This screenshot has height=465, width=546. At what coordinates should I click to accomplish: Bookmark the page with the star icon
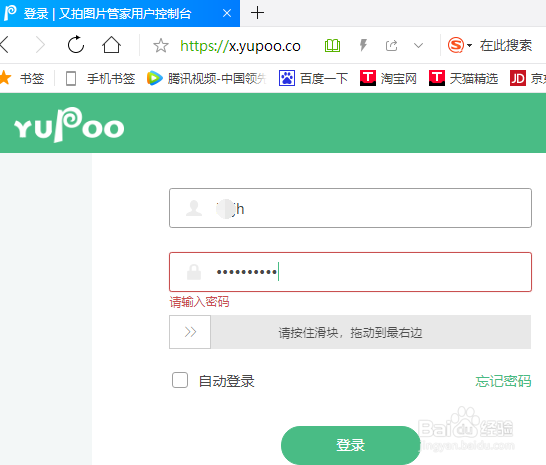click(x=161, y=46)
